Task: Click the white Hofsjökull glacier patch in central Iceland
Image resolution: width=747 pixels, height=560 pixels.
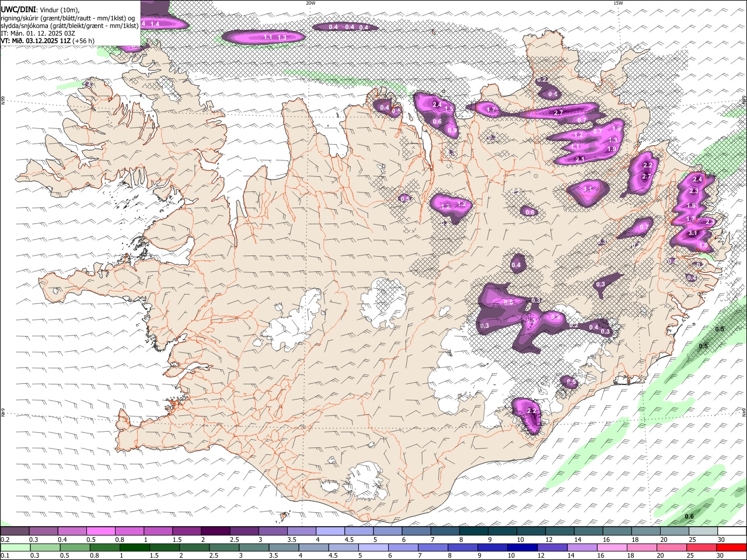Action: 383,303
